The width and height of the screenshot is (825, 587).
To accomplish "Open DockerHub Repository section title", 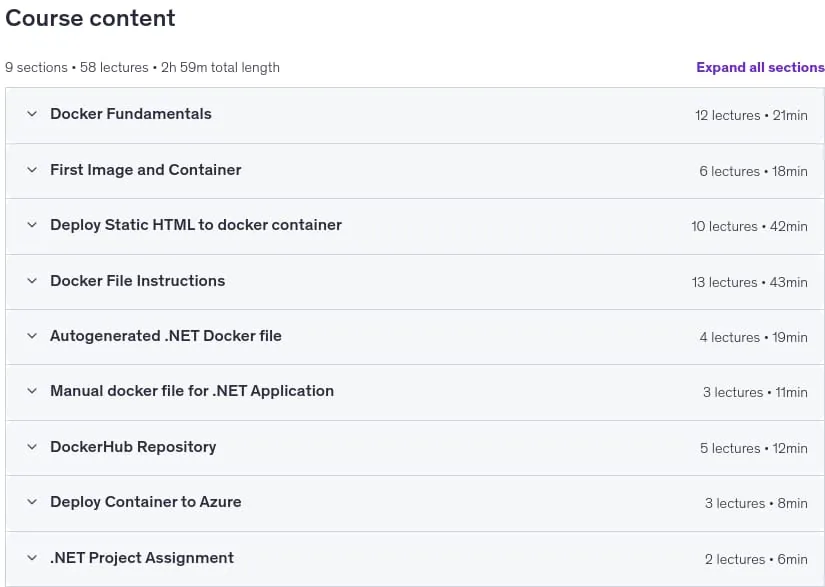I will coord(133,447).
